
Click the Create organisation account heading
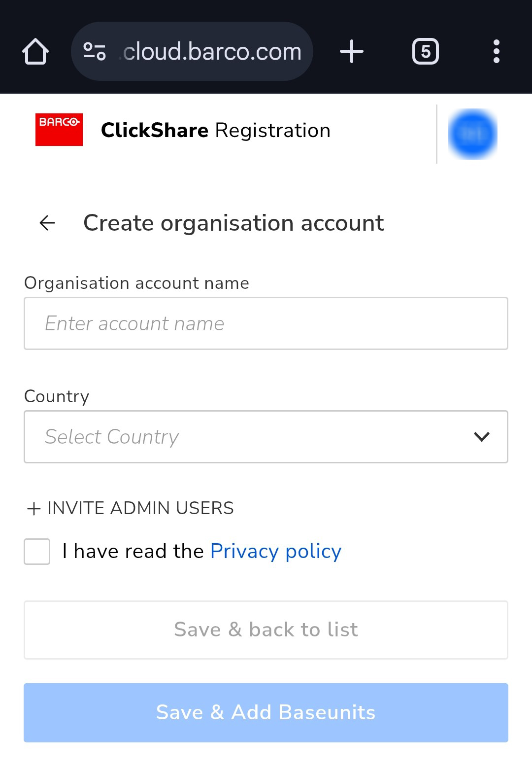click(x=233, y=223)
